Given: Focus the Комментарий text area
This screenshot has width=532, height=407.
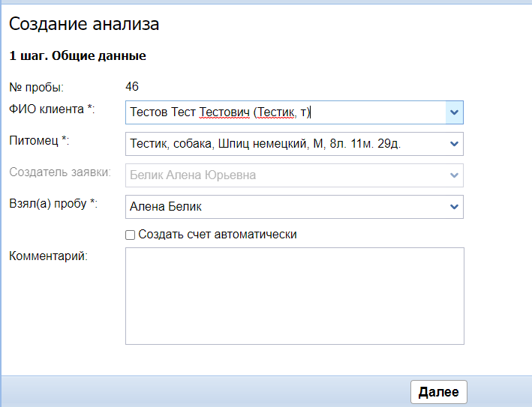Looking at the screenshot, I should pos(294,296).
